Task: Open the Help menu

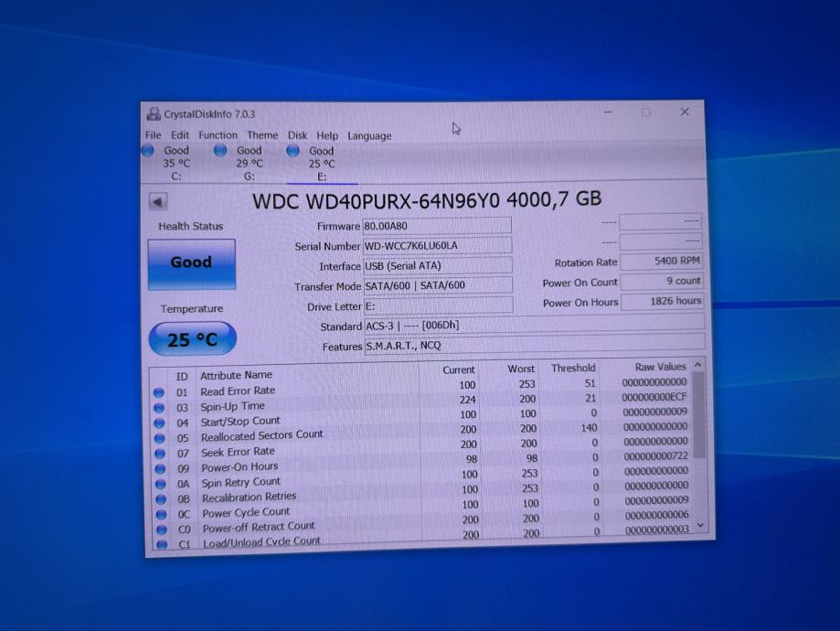Action: point(327,135)
